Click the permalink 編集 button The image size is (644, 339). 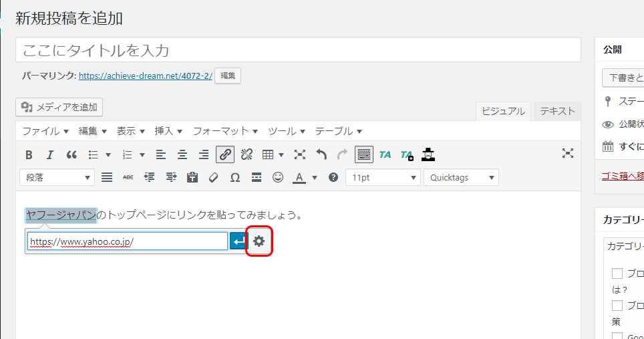(x=228, y=76)
